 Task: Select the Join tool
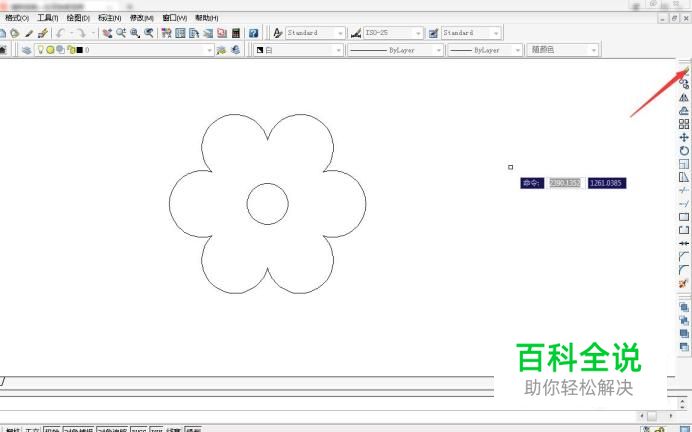[684, 243]
